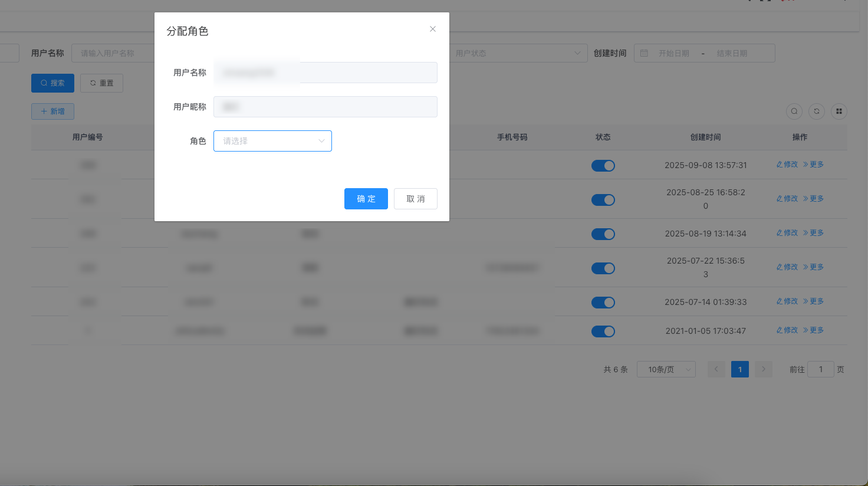The width and height of the screenshot is (868, 486).
Task: Click the 用户编号 column header
Action: coord(88,137)
